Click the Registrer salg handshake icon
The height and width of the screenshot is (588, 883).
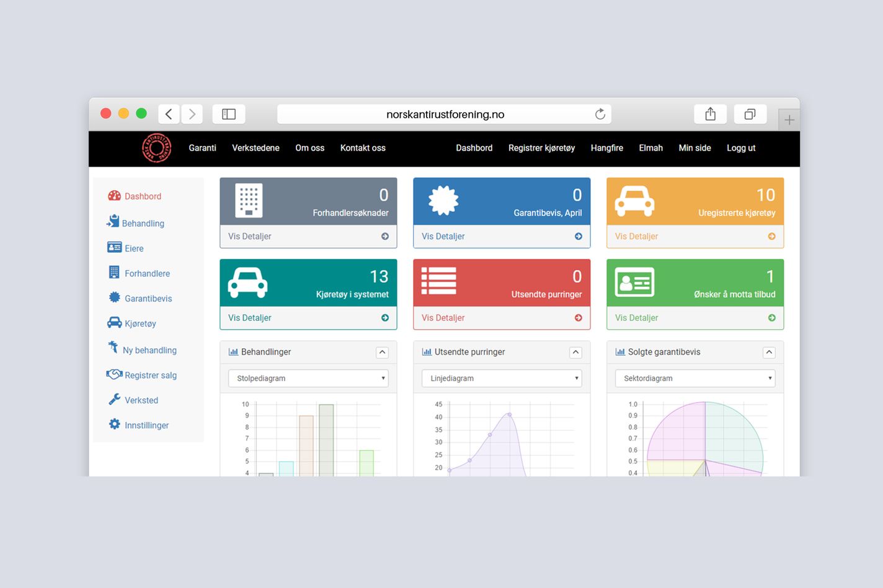tap(114, 374)
